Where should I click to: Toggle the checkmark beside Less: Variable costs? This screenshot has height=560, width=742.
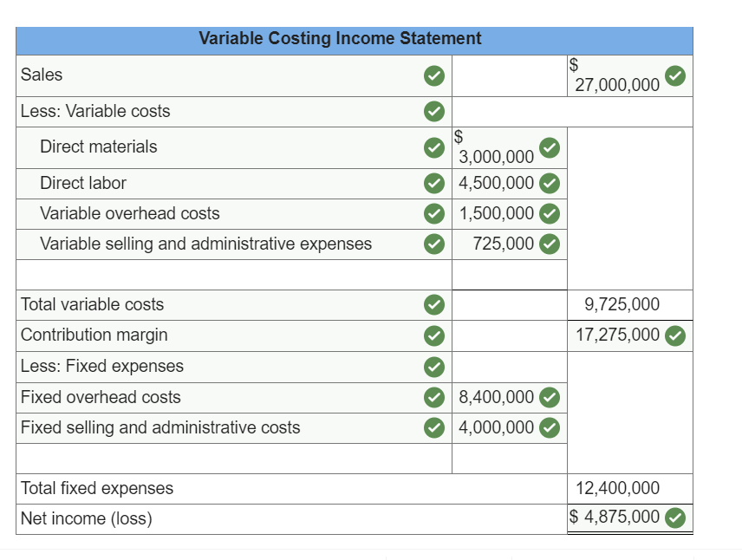pyautogui.click(x=434, y=111)
